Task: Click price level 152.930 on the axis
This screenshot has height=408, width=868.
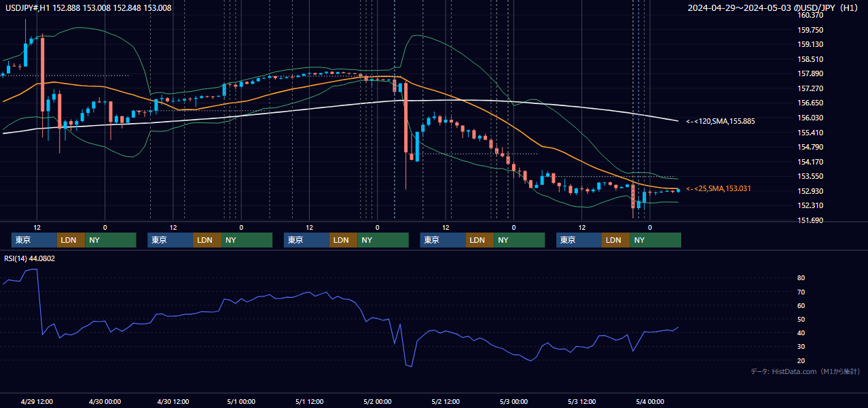Action: pos(810,191)
